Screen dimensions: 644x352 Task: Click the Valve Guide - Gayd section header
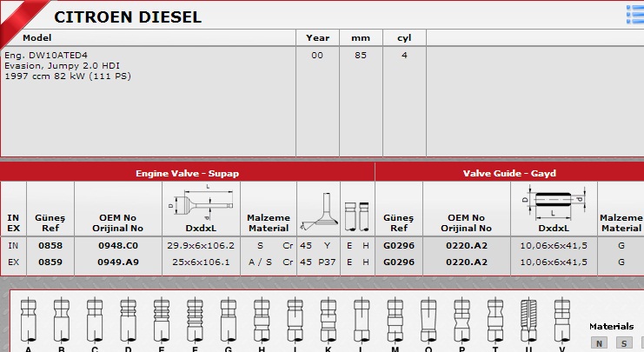pos(508,173)
